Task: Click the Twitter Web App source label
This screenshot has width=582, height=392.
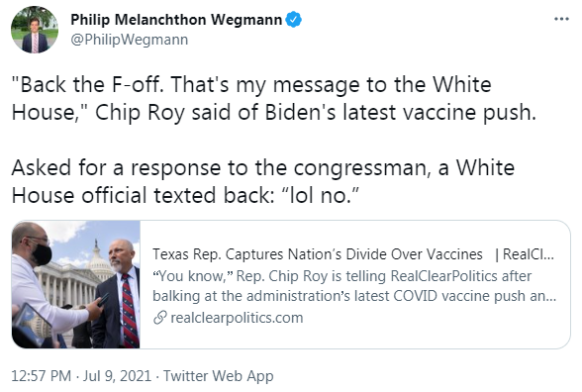Action: click(x=219, y=376)
